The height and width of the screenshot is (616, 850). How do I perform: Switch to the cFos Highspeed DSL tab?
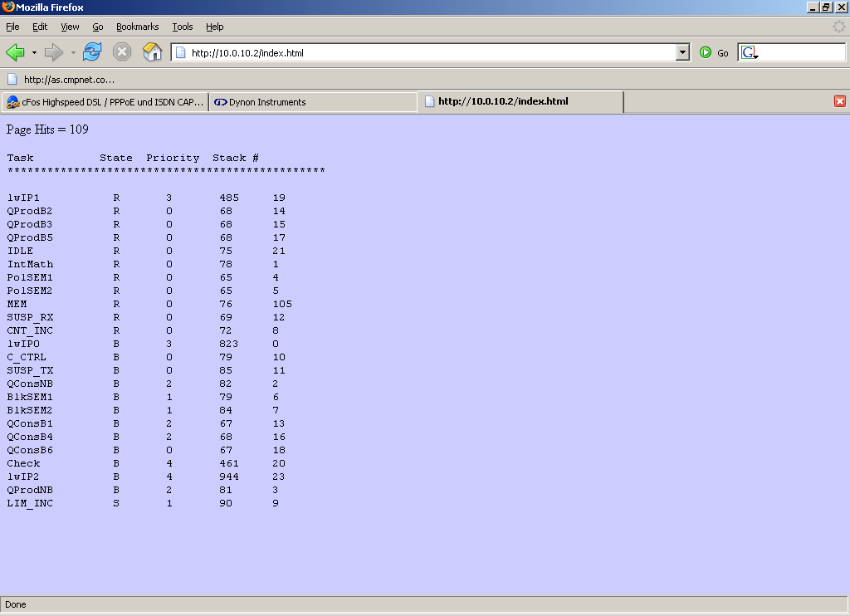tap(104, 102)
